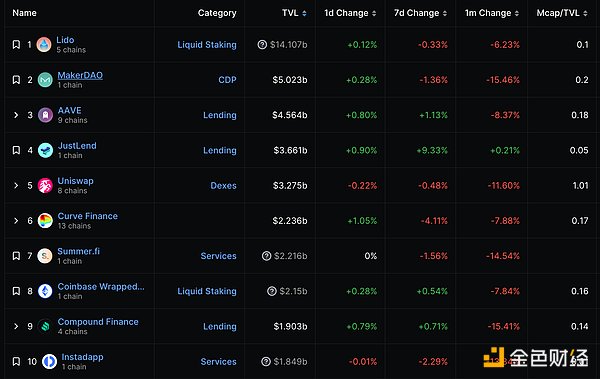Expand the AAVE row chevron
The height and width of the screenshot is (379, 600).
[16, 115]
